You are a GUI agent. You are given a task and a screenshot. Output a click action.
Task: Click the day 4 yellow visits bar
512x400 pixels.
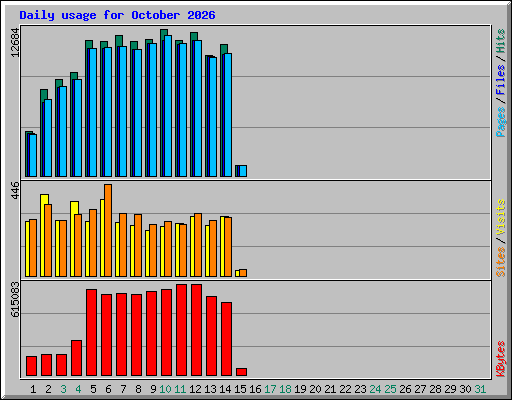coord(73,239)
